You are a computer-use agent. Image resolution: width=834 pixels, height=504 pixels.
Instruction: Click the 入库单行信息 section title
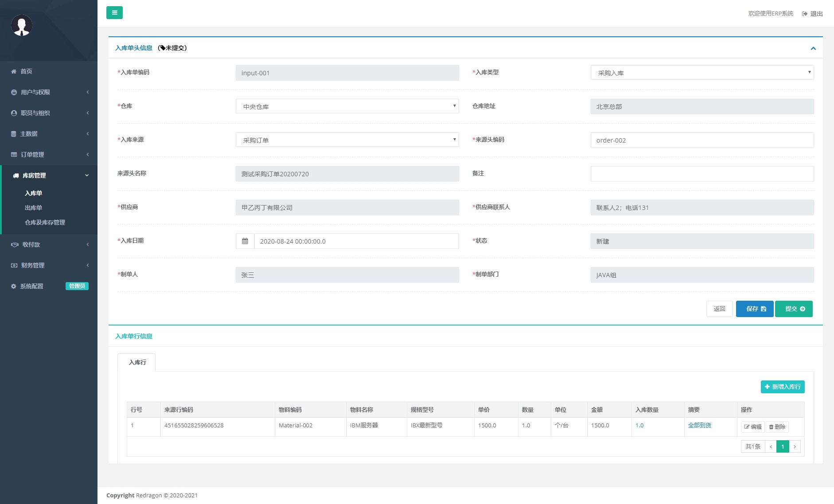tap(134, 336)
